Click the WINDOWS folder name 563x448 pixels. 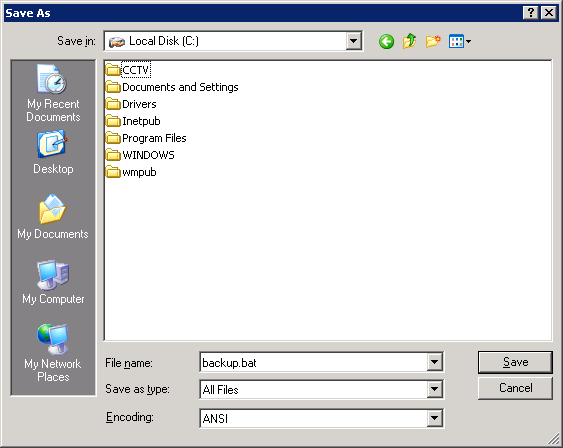[x=148, y=155]
